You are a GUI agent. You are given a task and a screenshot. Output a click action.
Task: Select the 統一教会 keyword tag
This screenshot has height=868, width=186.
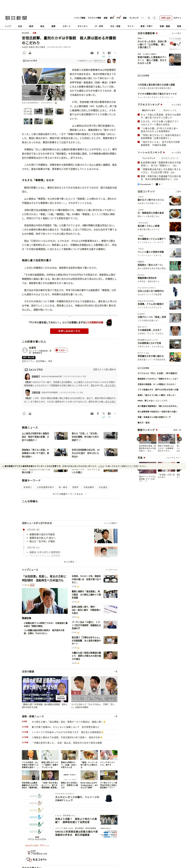tap(63, 487)
